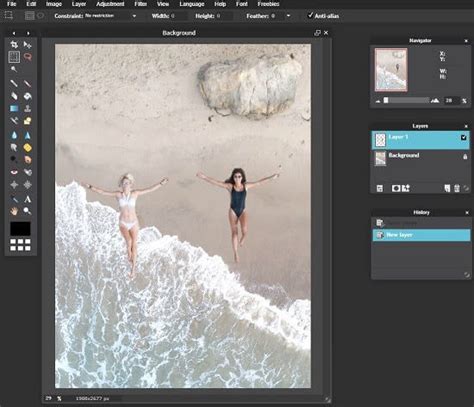Image resolution: width=474 pixels, height=407 pixels.
Task: Activate the Hand pan tool
Action: pyautogui.click(x=14, y=211)
